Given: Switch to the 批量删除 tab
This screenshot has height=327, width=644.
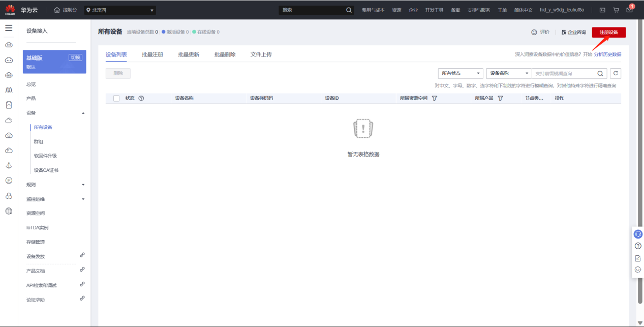Looking at the screenshot, I should (225, 54).
